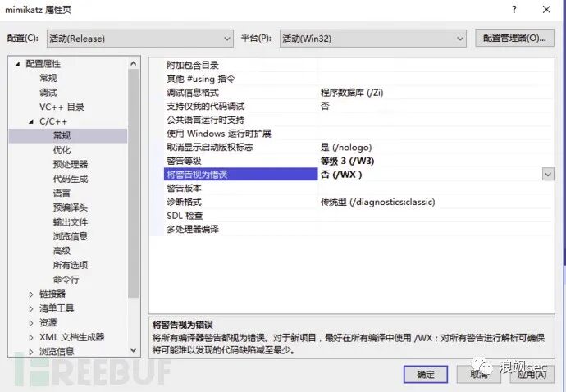Select the 预处理器 tree item
The height and width of the screenshot is (392, 566).
[x=71, y=165]
